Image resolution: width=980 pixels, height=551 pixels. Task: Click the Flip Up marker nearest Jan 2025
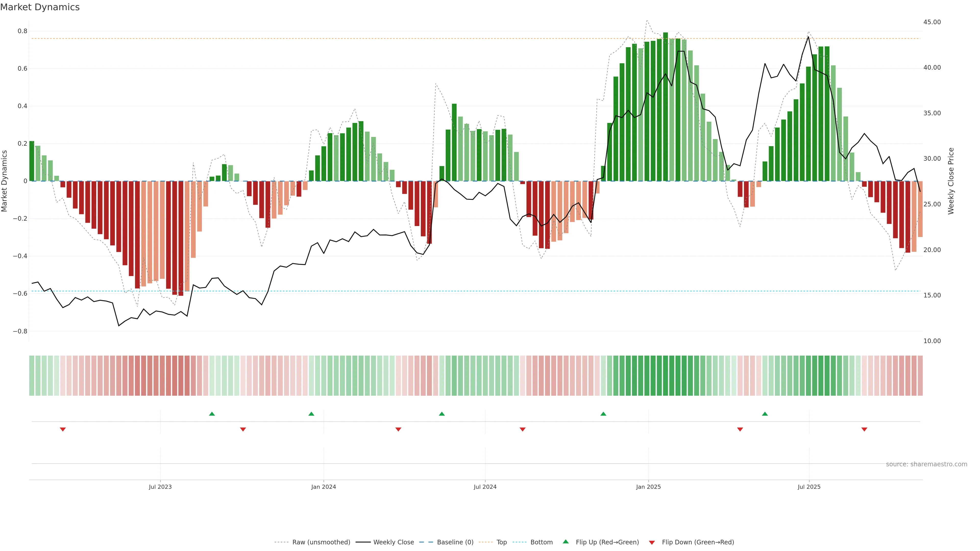click(x=603, y=414)
